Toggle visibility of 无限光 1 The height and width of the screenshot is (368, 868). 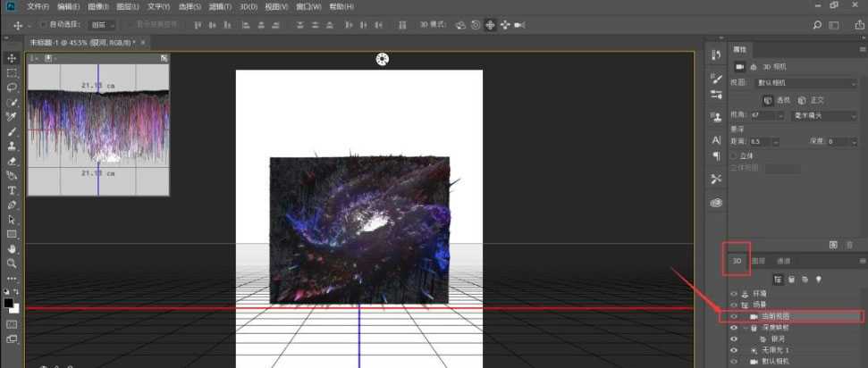[735, 351]
